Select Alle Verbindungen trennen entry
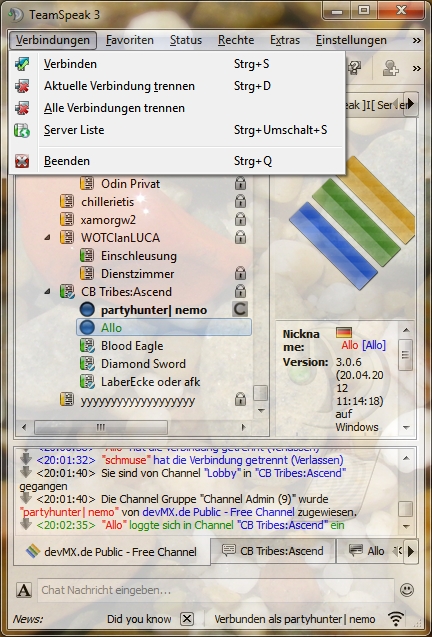Screen dimensions: 432x637 point(177,108)
